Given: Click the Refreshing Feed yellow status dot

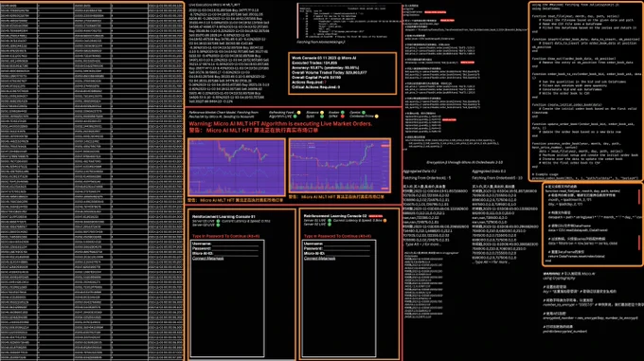Looking at the screenshot, I should [298, 113].
